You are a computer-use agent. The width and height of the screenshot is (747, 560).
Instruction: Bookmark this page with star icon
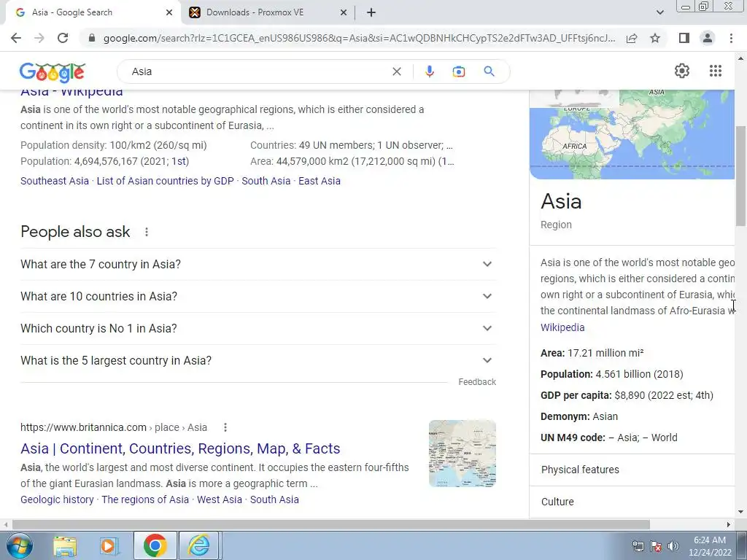[655, 38]
